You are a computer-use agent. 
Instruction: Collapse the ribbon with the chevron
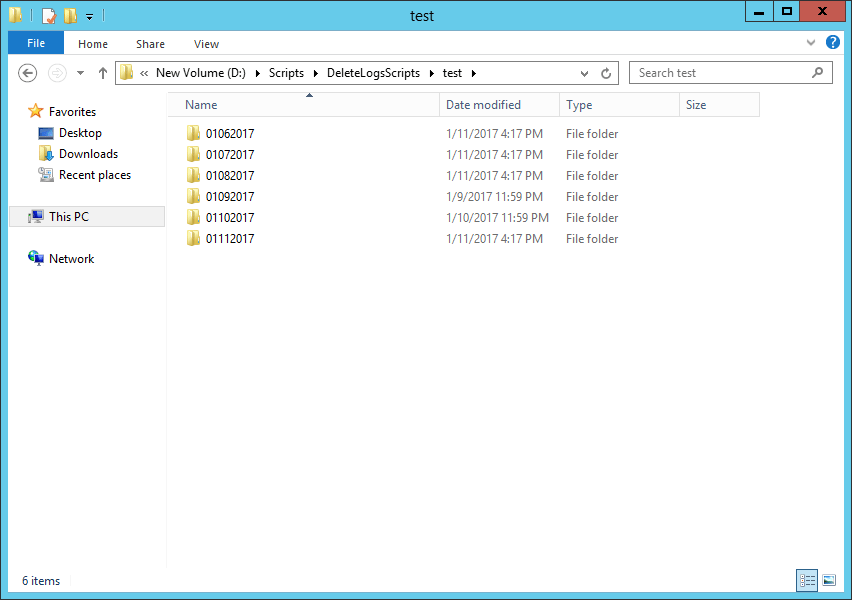[810, 43]
